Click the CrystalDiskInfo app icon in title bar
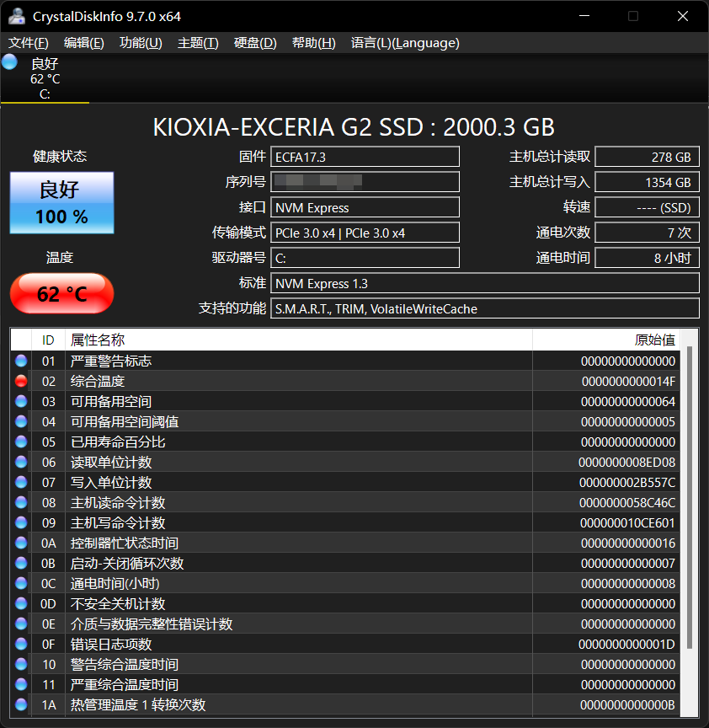The width and height of the screenshot is (709, 728). [x=16, y=16]
